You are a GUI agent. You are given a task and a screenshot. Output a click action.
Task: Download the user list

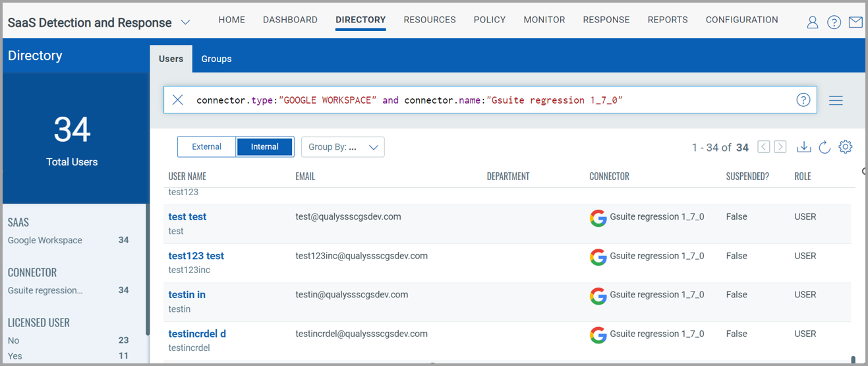click(803, 146)
